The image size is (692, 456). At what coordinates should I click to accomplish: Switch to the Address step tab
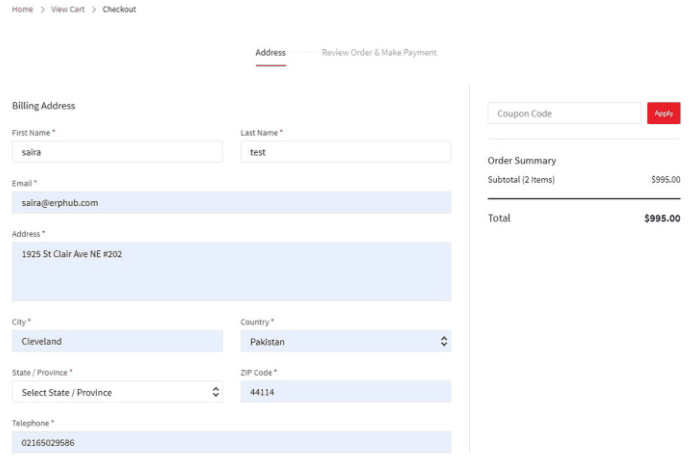tap(271, 53)
